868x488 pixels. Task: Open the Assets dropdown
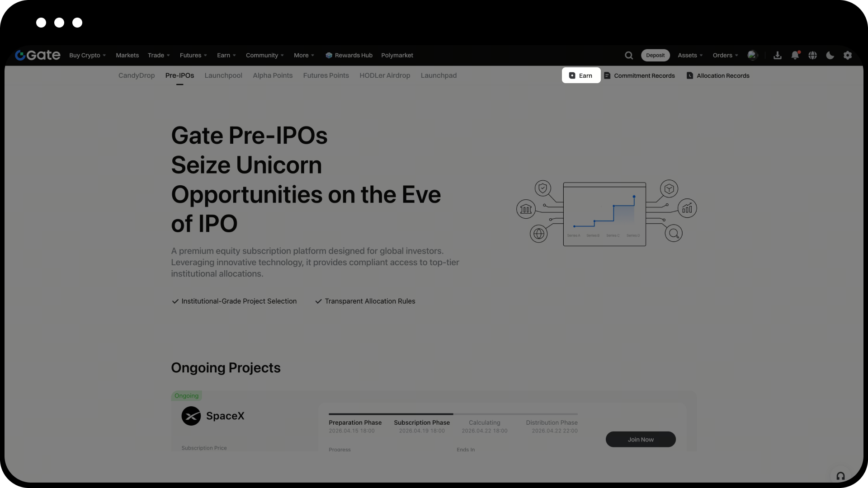click(690, 55)
